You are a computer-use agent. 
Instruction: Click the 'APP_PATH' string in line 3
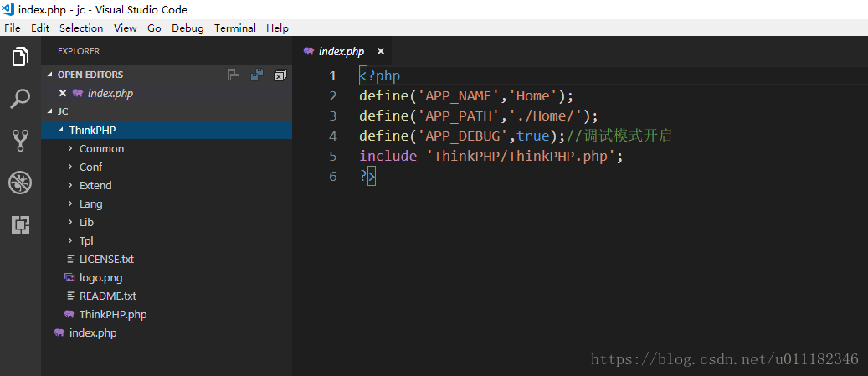coord(458,116)
